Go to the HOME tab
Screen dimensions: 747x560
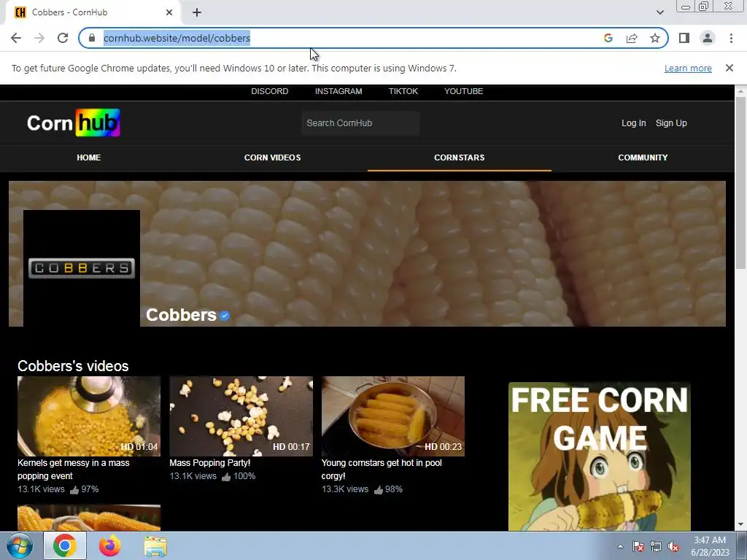pos(88,157)
